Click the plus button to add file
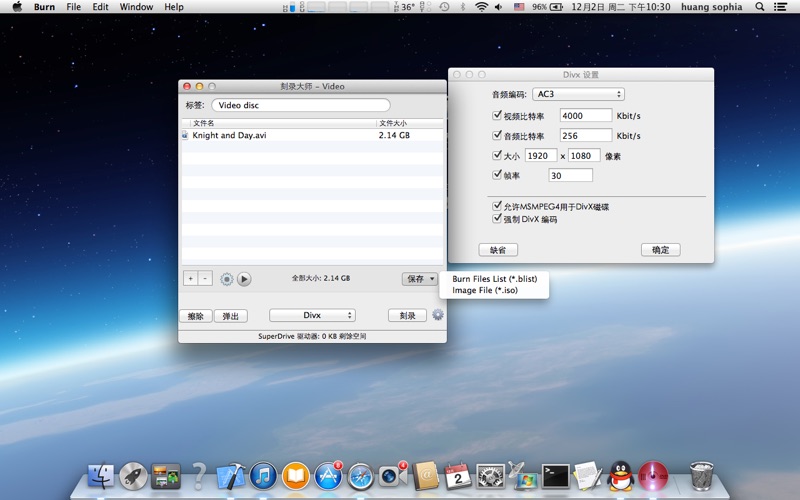 (190, 279)
